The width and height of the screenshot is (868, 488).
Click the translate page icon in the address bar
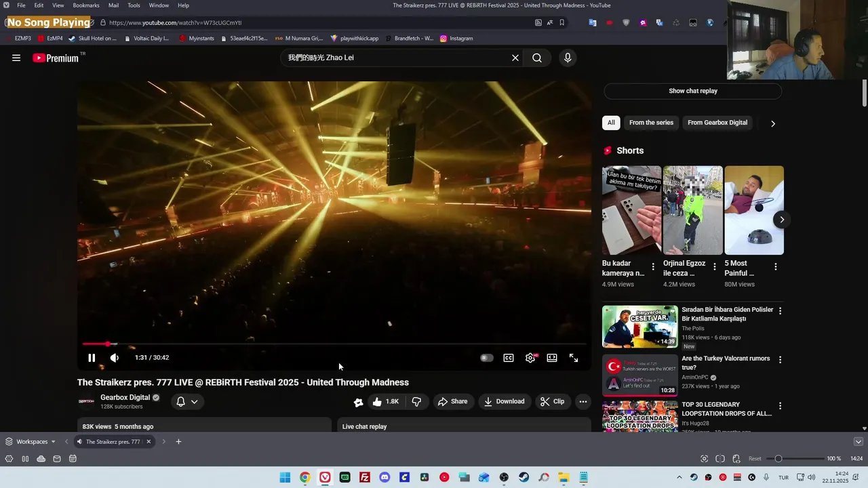click(x=550, y=22)
